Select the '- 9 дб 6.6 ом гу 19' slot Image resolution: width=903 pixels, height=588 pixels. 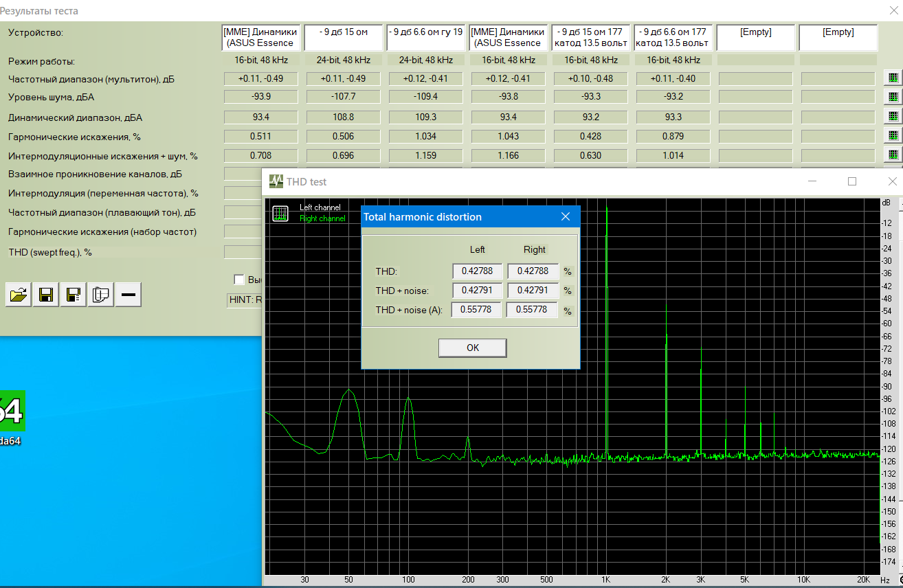(x=425, y=38)
